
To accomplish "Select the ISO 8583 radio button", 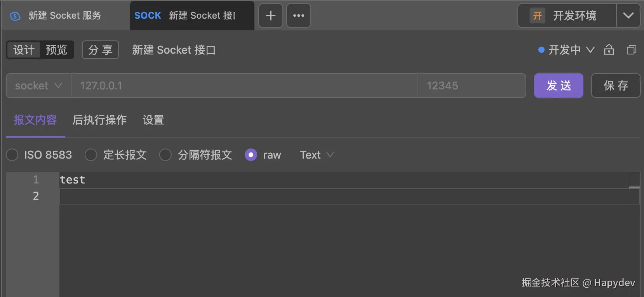I will [12, 155].
